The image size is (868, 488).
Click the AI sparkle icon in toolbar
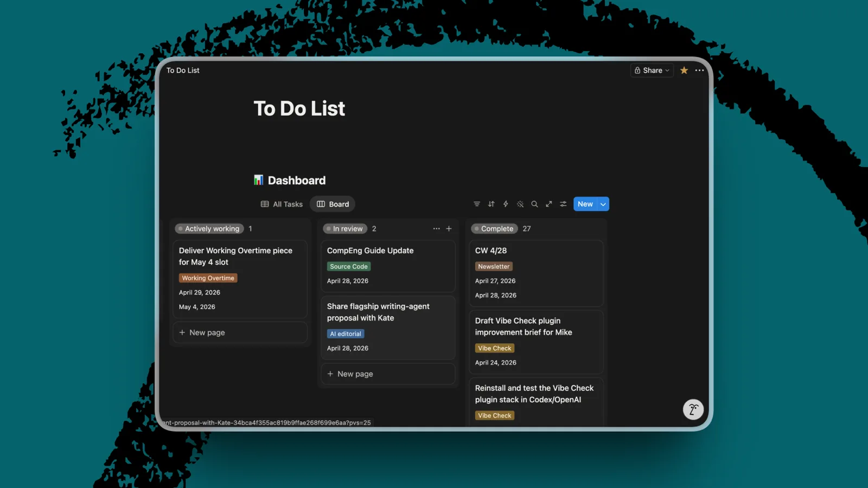click(x=520, y=204)
